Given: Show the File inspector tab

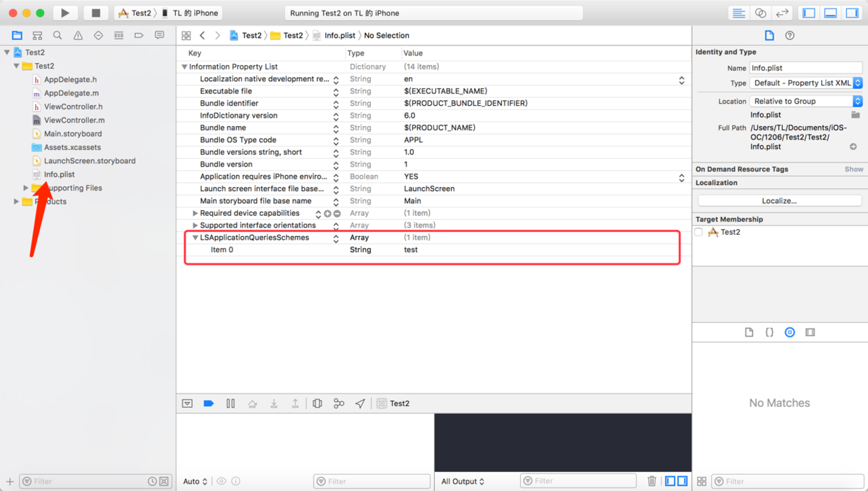Looking at the screenshot, I should (769, 35).
